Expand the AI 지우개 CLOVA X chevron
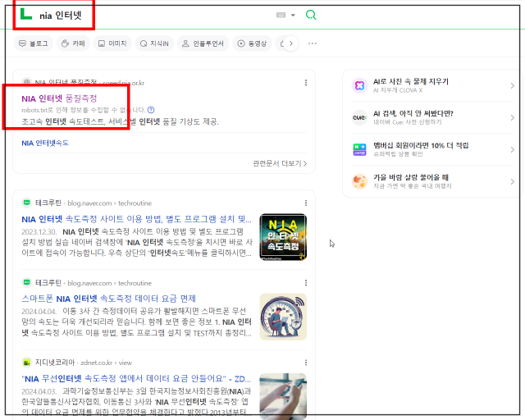Screen dimensions: 525x420 point(512,86)
